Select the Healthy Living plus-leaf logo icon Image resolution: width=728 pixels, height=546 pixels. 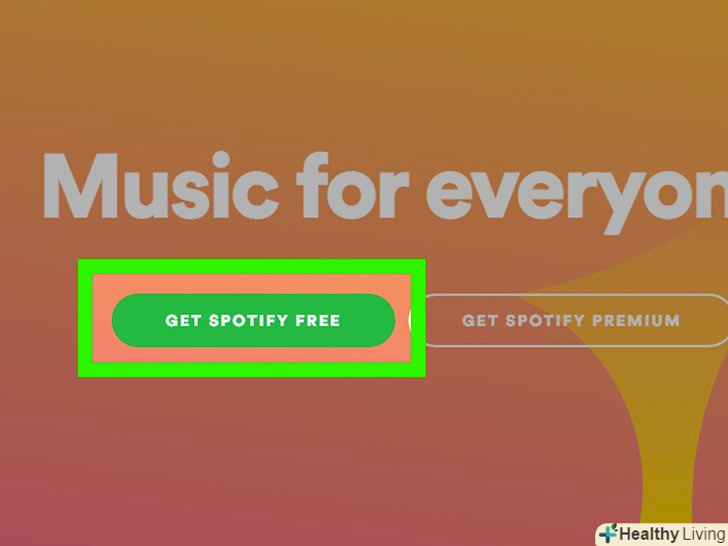click(x=608, y=534)
